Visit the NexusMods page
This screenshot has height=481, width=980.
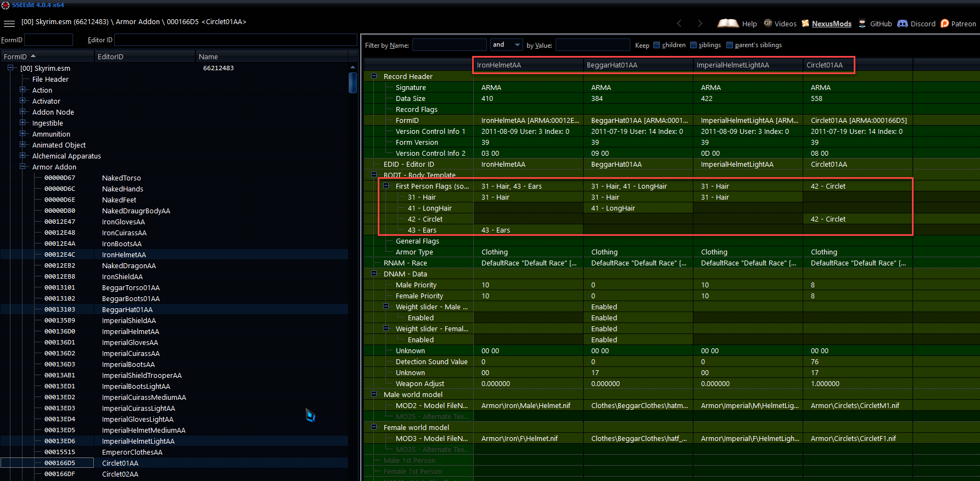coord(826,24)
